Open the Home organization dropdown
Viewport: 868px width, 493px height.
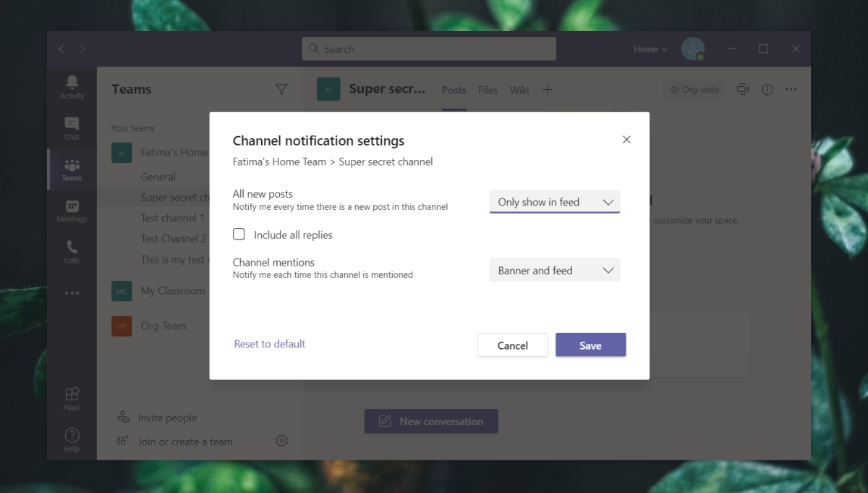click(x=650, y=49)
